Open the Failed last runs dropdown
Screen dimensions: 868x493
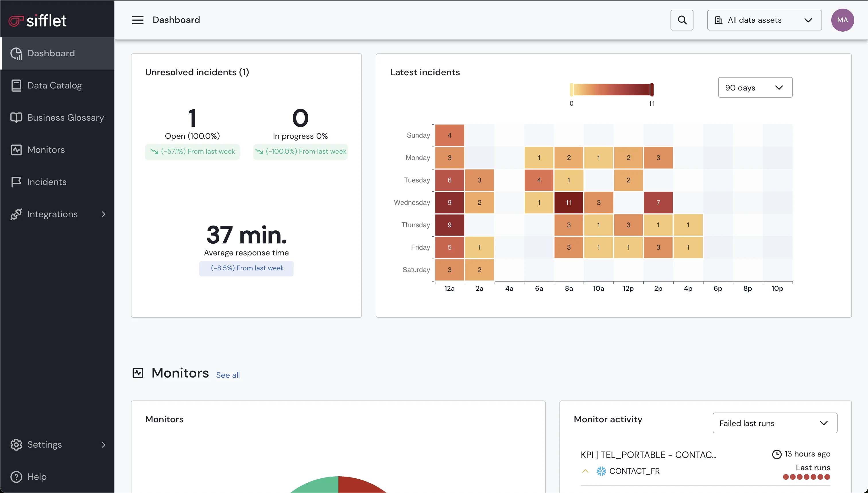(x=775, y=423)
